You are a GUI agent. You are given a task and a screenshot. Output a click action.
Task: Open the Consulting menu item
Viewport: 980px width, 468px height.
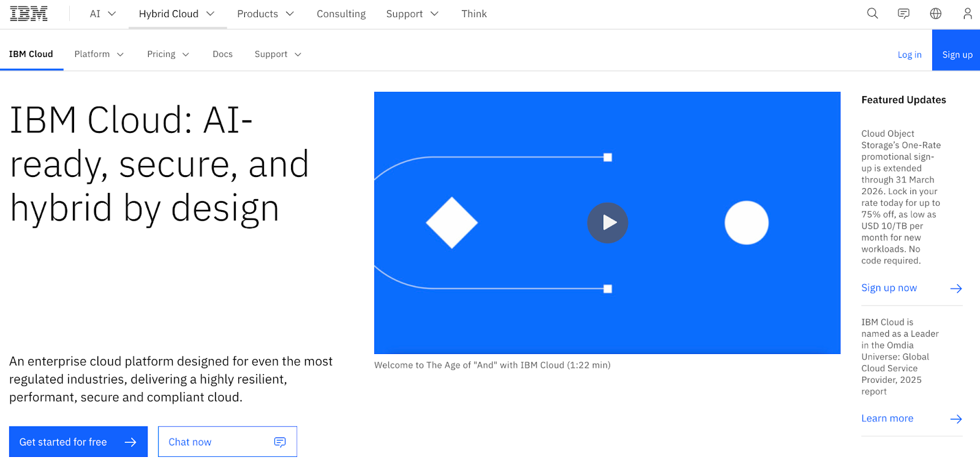point(341,13)
